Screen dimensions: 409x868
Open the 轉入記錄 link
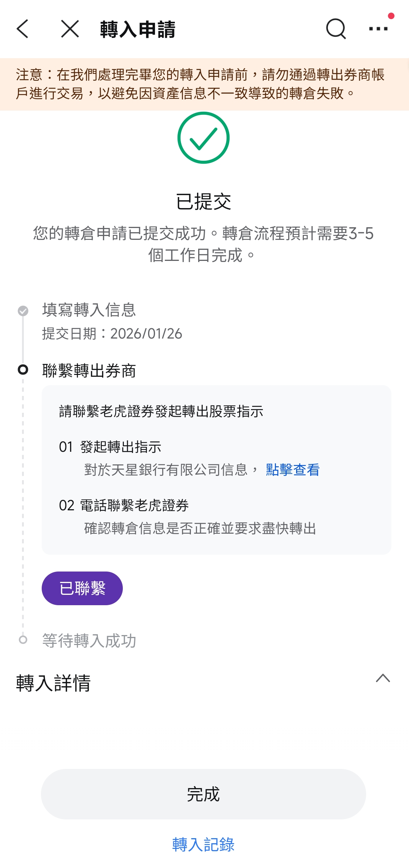point(204,844)
